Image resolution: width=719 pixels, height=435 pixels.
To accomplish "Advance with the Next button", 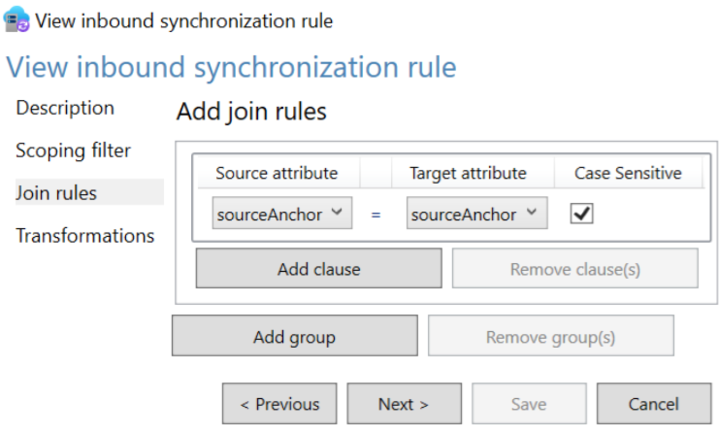I will tap(403, 404).
